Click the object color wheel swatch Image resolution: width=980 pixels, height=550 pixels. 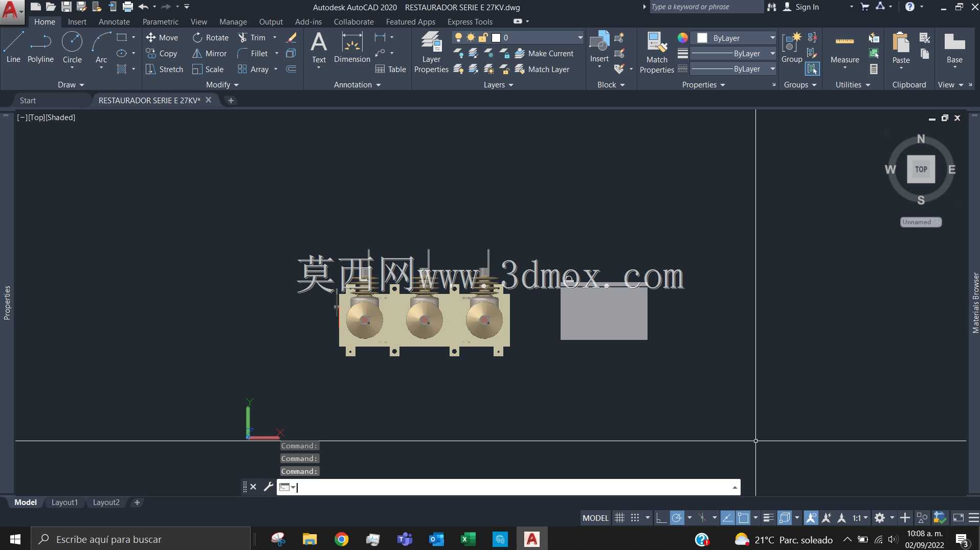[x=682, y=38]
